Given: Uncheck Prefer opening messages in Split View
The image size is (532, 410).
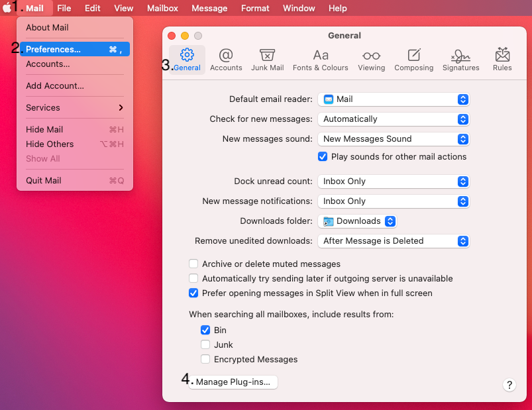Looking at the screenshot, I should (193, 293).
